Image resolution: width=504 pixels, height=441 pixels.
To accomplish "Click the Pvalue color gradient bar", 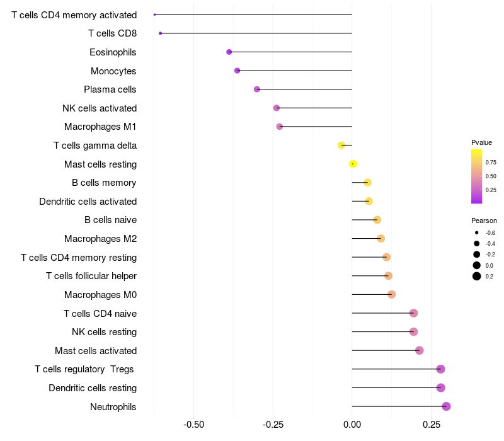I will [x=477, y=176].
